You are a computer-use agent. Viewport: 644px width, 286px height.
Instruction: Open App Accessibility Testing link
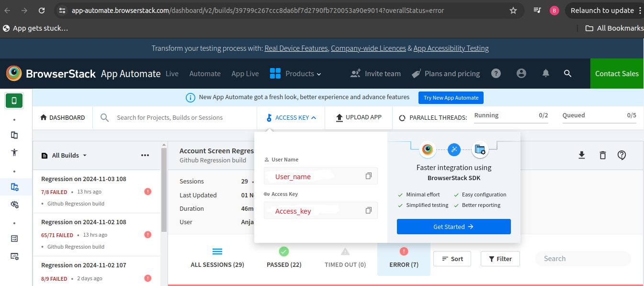coord(451,48)
